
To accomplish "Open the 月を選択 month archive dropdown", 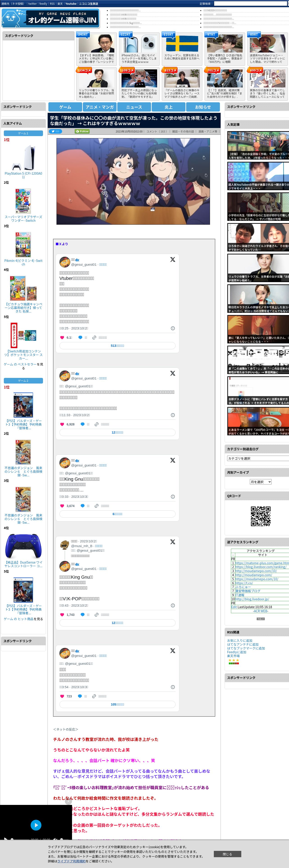I will click(x=260, y=482).
